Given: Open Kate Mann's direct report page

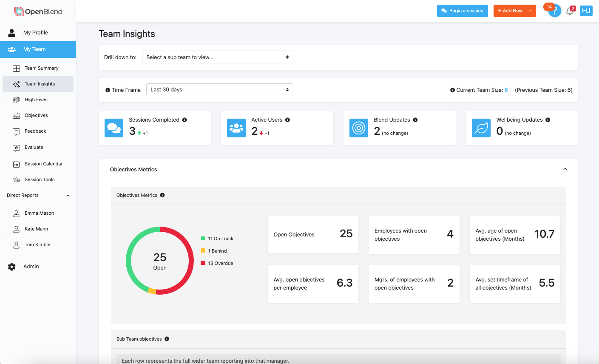Looking at the screenshot, I should 38,229.
